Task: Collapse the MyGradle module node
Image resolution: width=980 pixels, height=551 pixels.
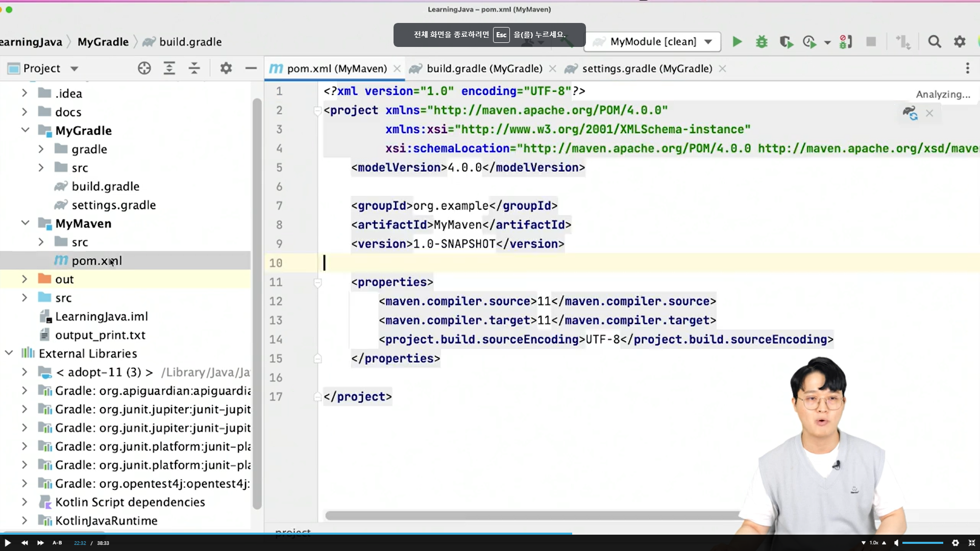Action: (x=24, y=131)
